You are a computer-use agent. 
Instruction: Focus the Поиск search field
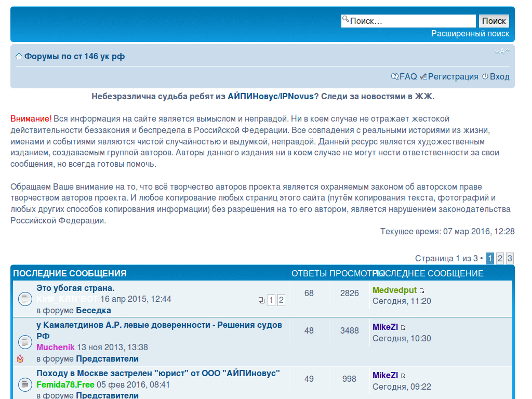[408, 21]
